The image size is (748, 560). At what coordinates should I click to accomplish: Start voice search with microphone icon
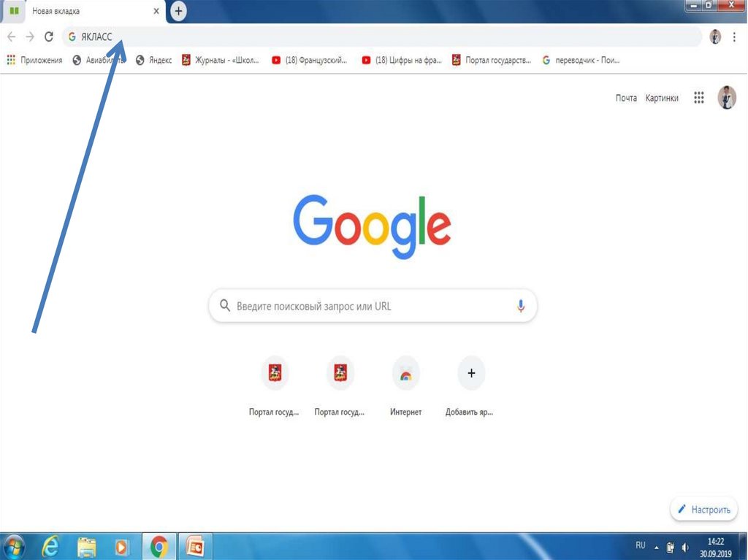[521, 306]
